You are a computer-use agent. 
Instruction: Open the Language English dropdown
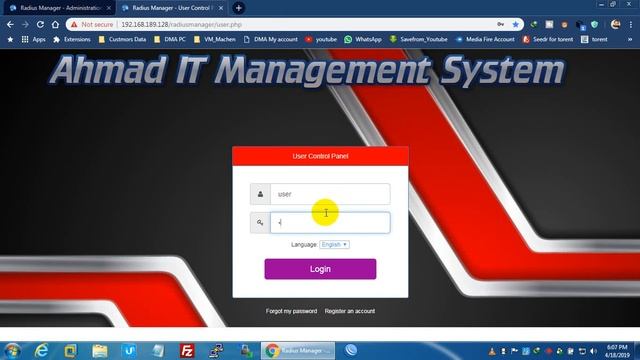334,244
